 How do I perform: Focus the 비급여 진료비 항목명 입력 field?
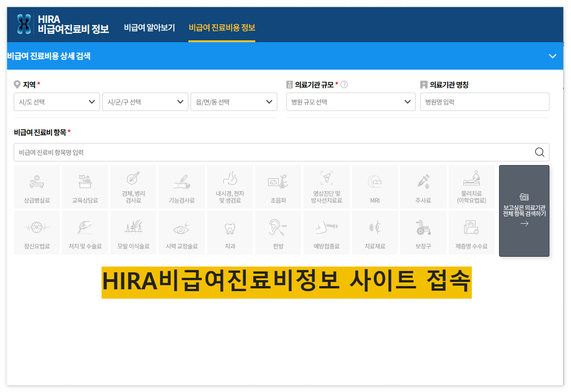[281, 152]
